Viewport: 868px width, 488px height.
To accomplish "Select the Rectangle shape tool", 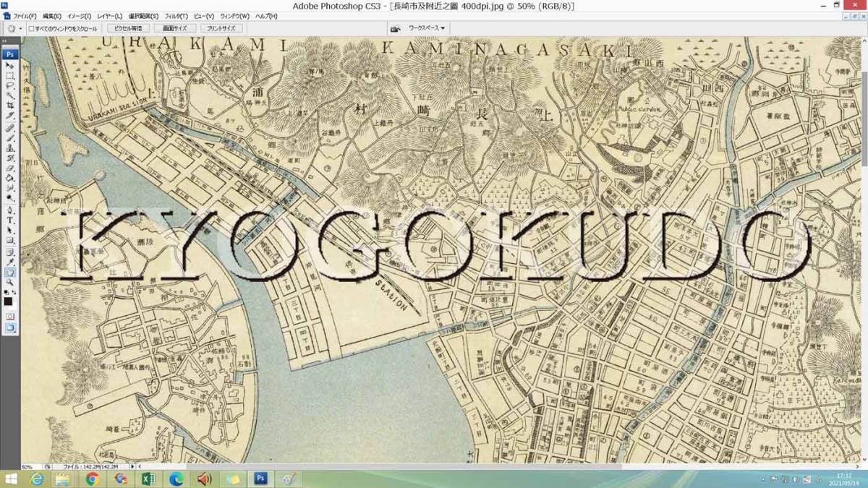I will [10, 239].
